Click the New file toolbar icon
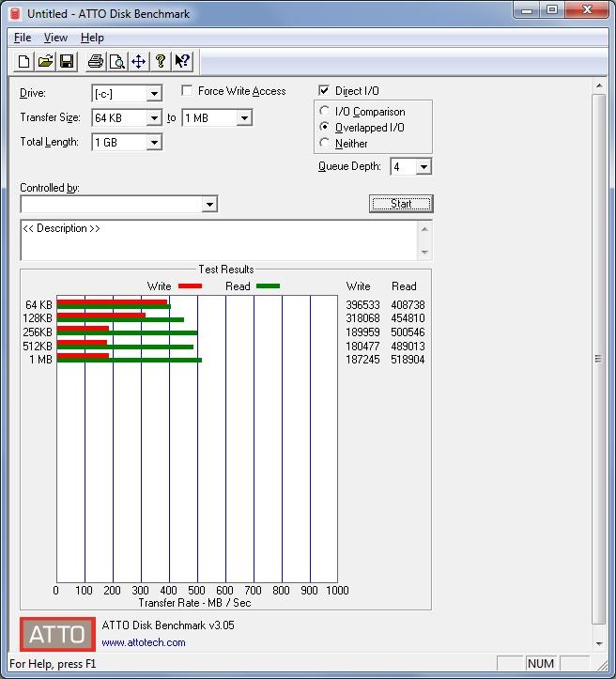This screenshot has height=679, width=616. (x=24, y=62)
